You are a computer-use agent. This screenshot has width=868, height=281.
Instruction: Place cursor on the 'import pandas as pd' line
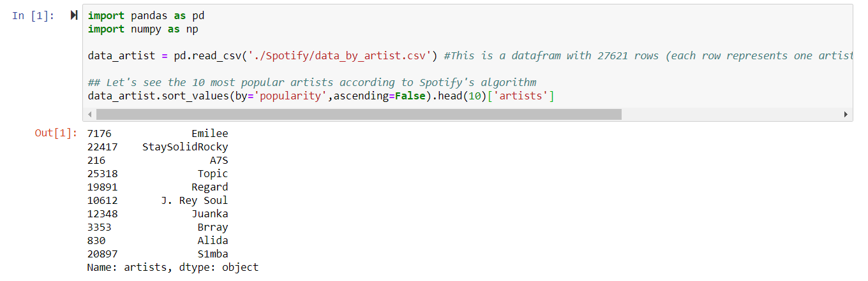point(146,15)
